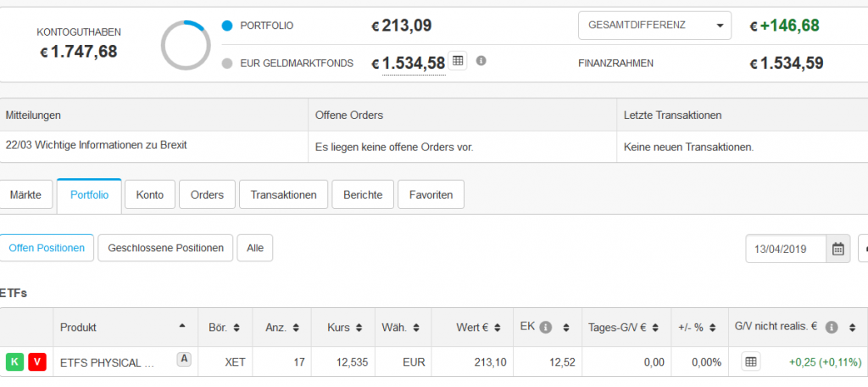This screenshot has width=868, height=387.
Task: Switch to Geschlossene Positionen filter
Action: pyautogui.click(x=165, y=248)
